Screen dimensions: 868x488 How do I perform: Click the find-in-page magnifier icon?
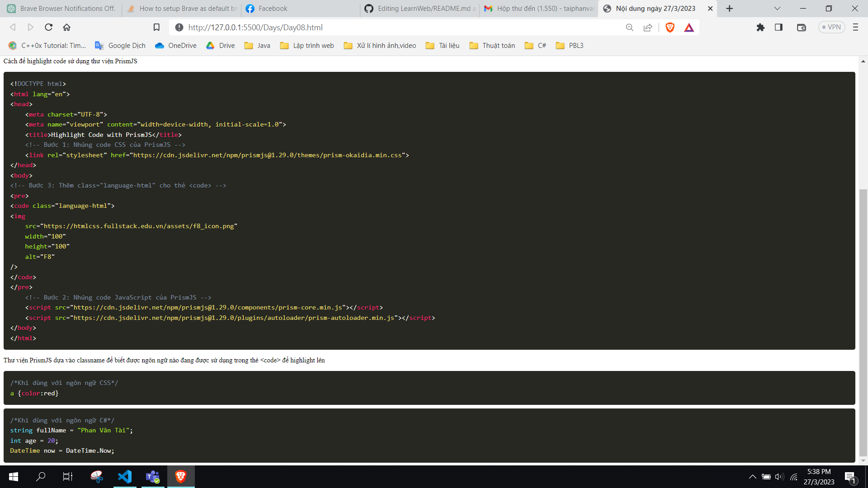[629, 28]
